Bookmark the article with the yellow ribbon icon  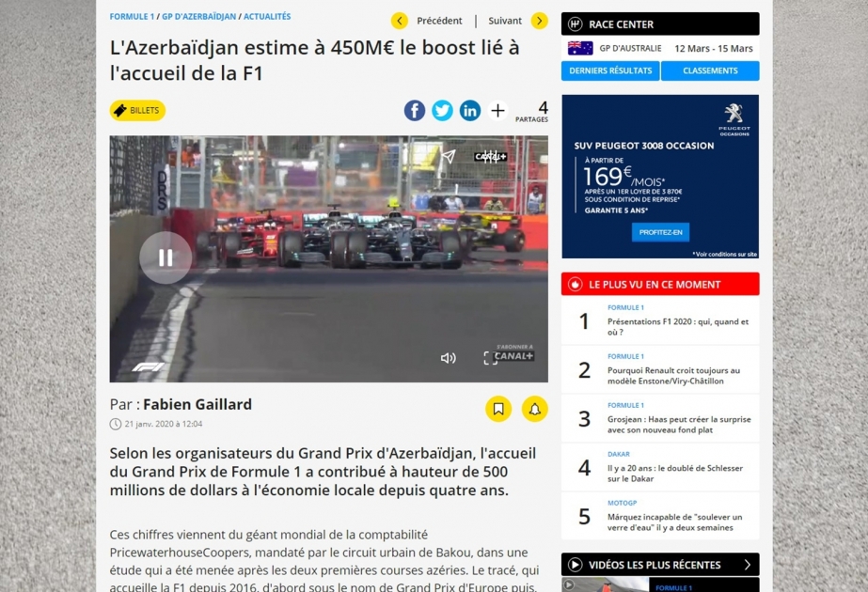[498, 409]
